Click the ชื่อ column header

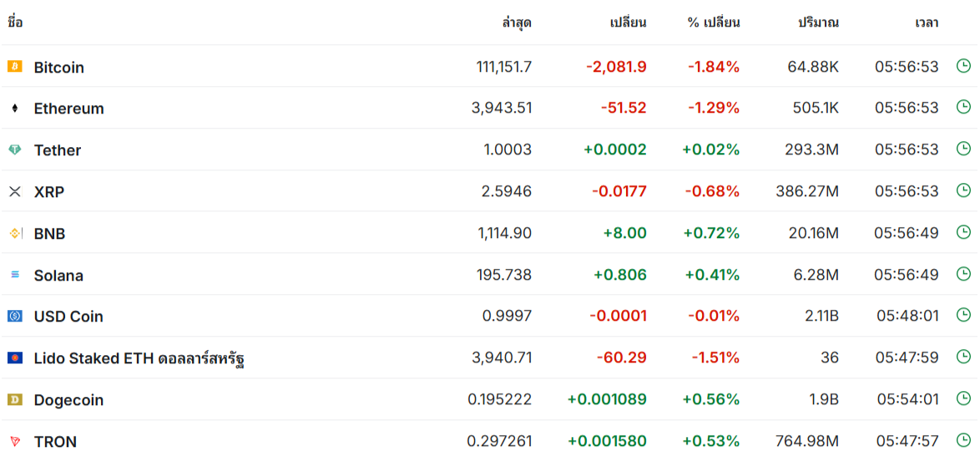(x=15, y=23)
